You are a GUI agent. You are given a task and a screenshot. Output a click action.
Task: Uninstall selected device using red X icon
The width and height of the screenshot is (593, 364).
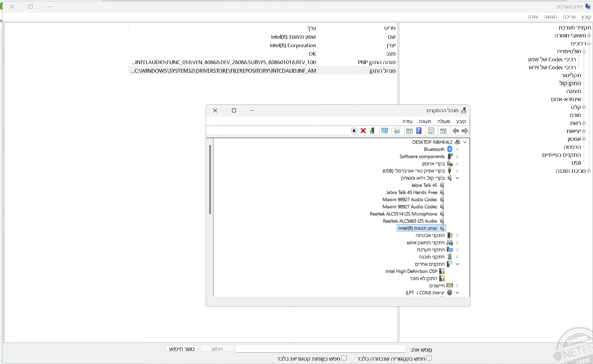click(363, 131)
